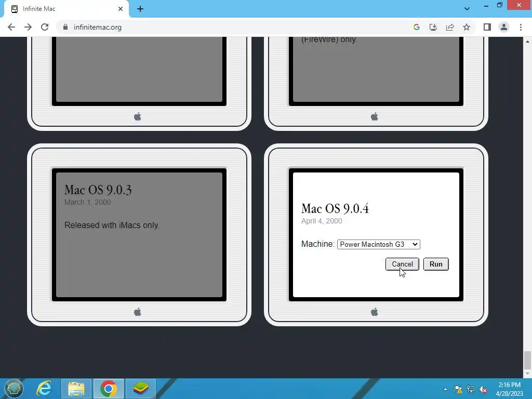Click the Chrome taskbar icon
Image resolution: width=532 pixels, height=399 pixels.
(x=109, y=389)
